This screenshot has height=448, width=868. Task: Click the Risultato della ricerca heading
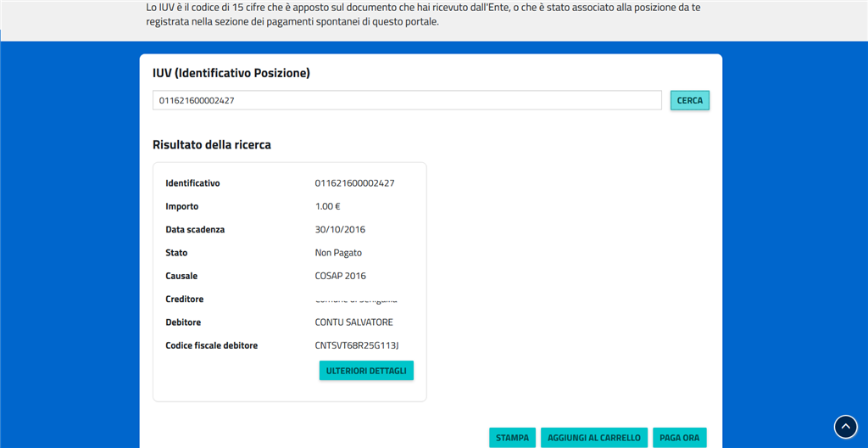pos(211,145)
